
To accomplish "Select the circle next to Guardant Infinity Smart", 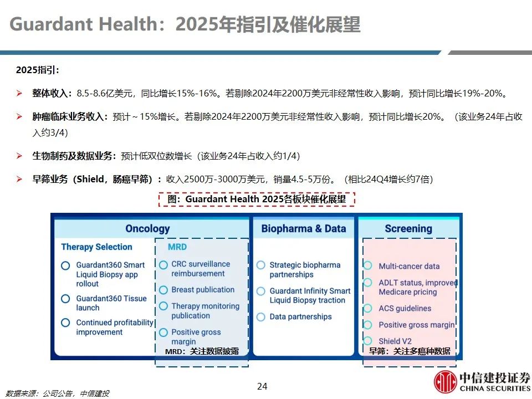I will (x=261, y=291).
